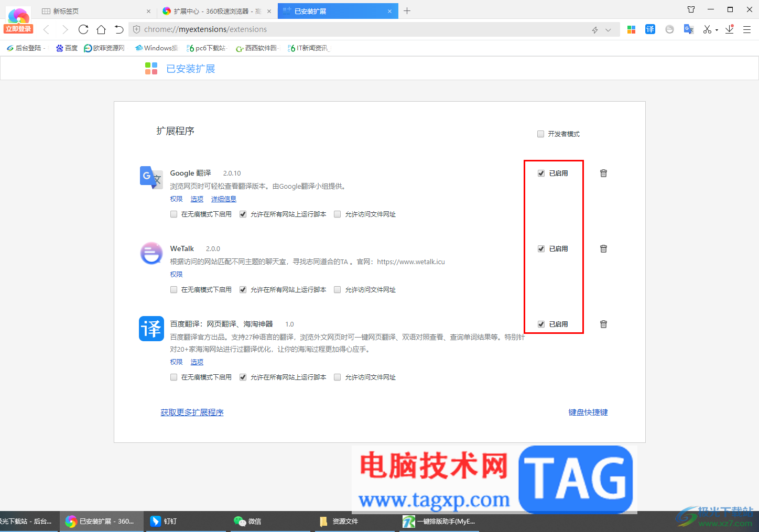This screenshot has height=532, width=759.
Task: Open the 百度 bookmark
Action: click(67, 48)
